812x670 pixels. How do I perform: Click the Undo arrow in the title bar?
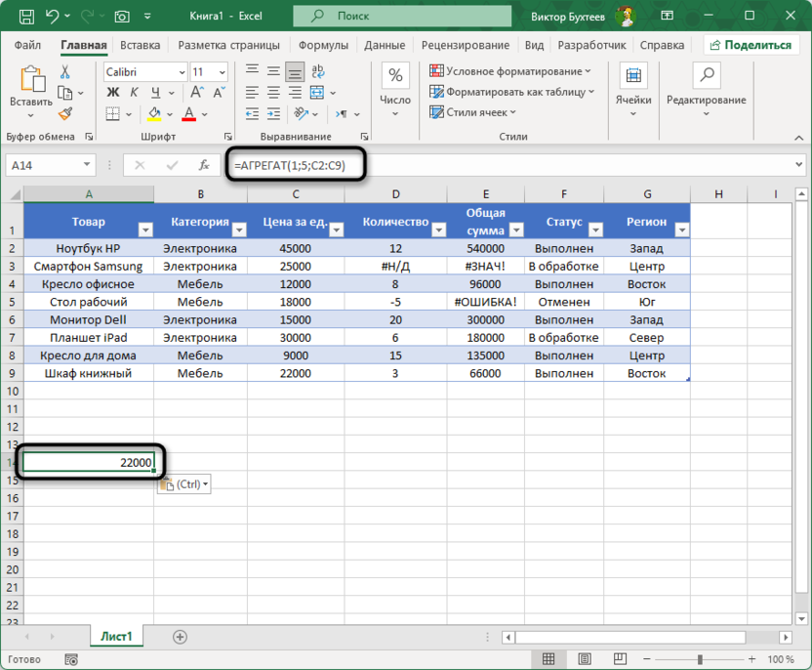coord(56,16)
